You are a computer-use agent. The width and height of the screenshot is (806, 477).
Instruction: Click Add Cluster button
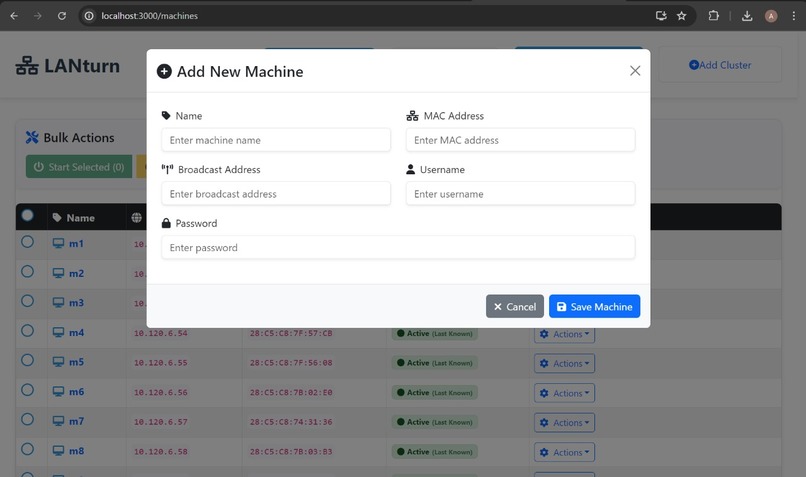coord(720,65)
